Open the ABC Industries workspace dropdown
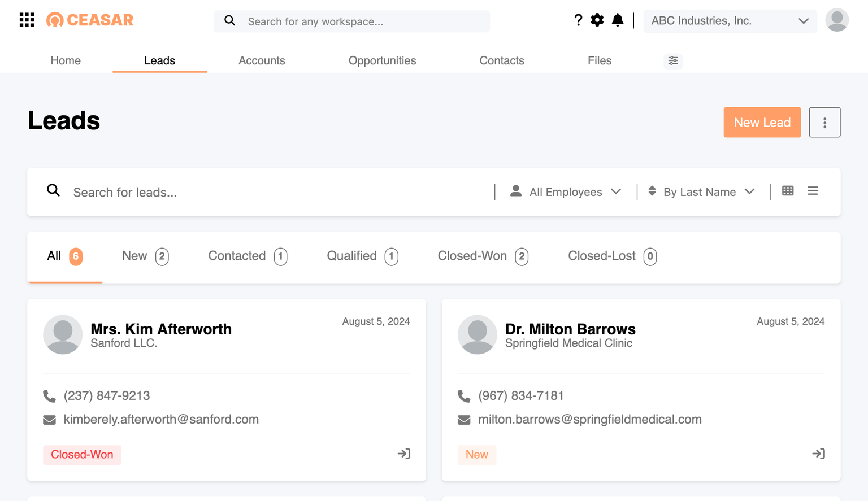 [730, 20]
